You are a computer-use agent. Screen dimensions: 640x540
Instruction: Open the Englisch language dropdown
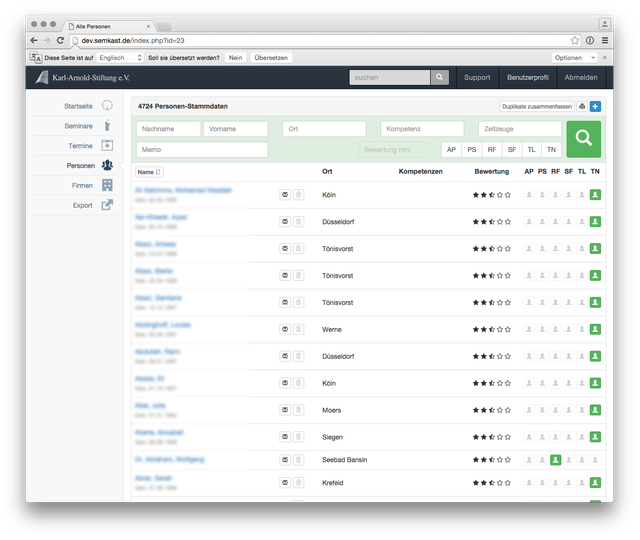click(x=120, y=58)
